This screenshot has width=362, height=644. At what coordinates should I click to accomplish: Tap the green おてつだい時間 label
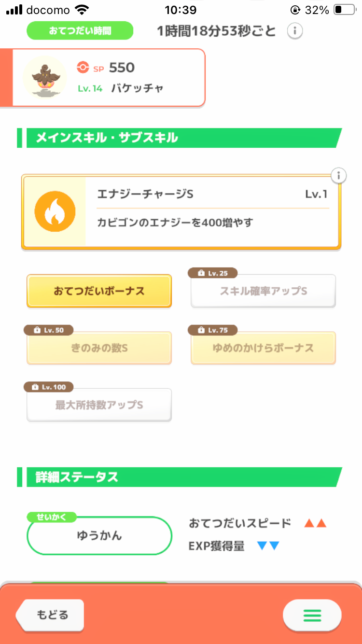[x=80, y=31]
